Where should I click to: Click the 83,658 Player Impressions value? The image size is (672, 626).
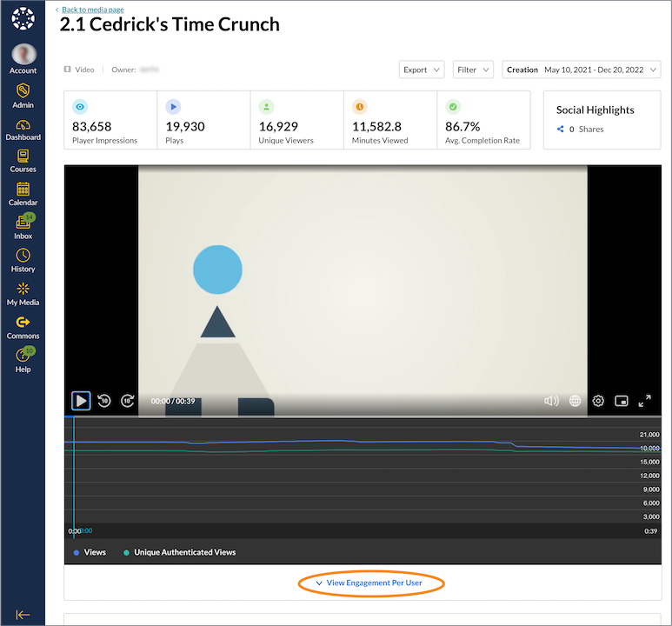(91, 126)
